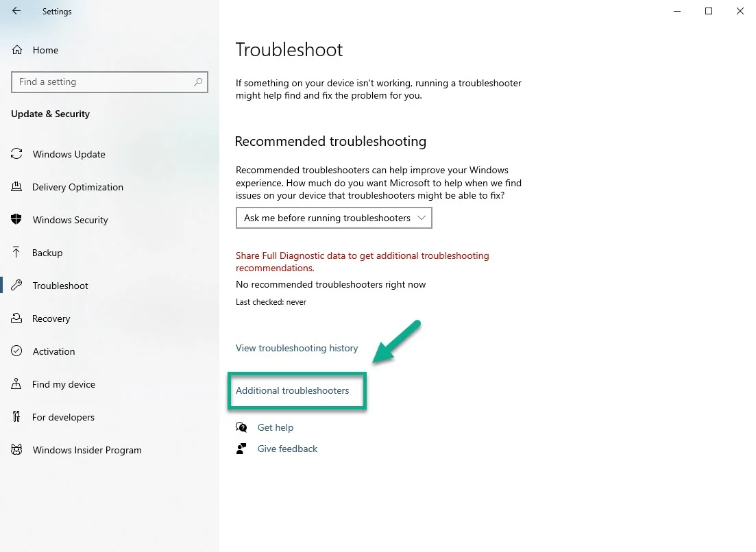Click the Delivery Optimization icon
The width and height of the screenshot is (756, 552).
click(x=16, y=186)
